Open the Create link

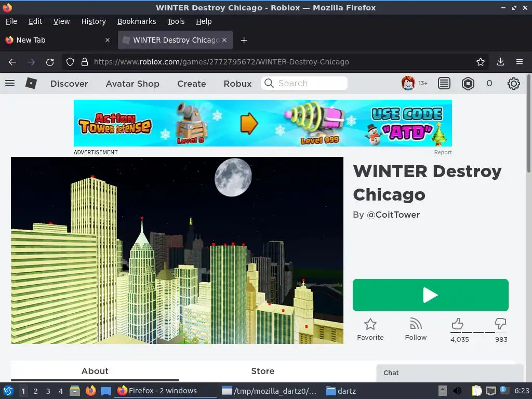coord(191,84)
